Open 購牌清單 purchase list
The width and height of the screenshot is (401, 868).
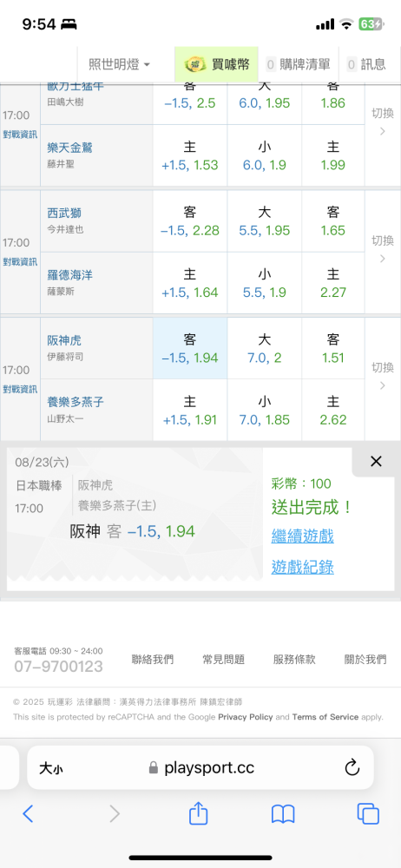298,65
